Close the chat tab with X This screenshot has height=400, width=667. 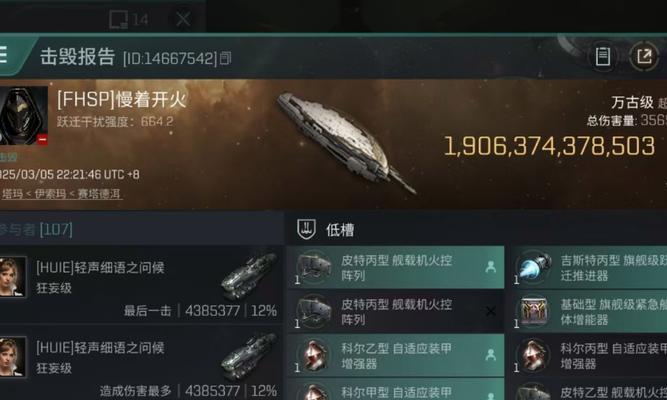(183, 19)
